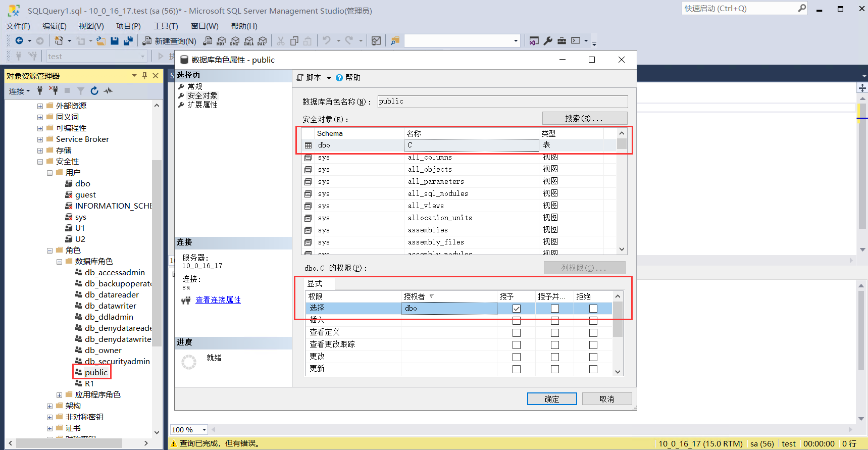Open the 脚本 dropdown arrow
Screen dimensions: 868x450
pos(329,78)
